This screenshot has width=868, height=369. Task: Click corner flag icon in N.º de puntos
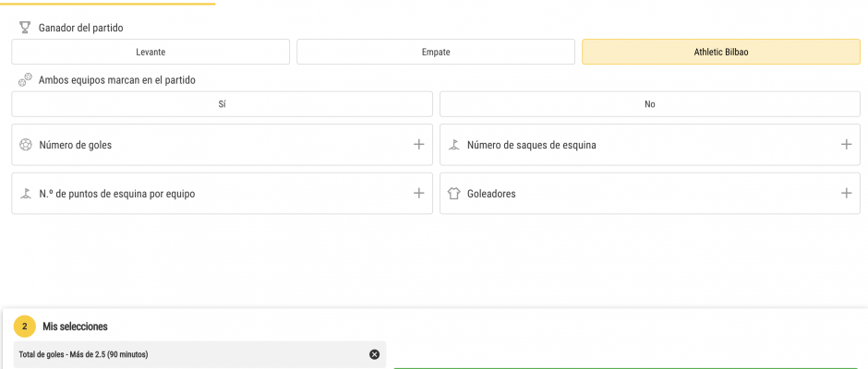pos(26,194)
